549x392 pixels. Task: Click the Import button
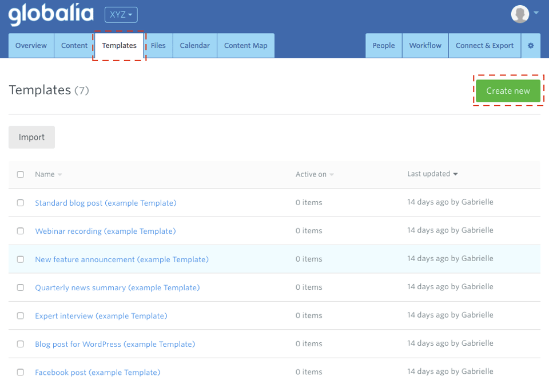tap(31, 137)
